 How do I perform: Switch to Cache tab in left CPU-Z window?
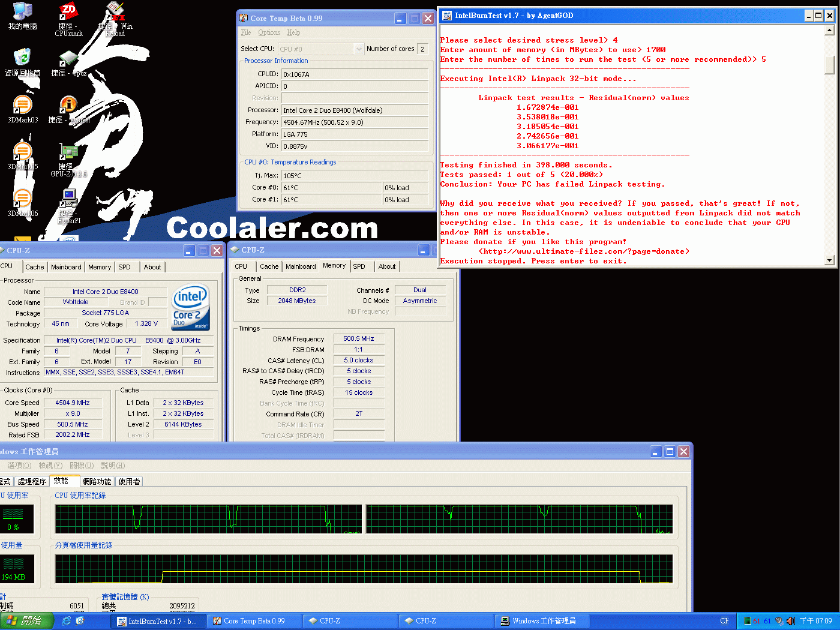[x=34, y=267]
